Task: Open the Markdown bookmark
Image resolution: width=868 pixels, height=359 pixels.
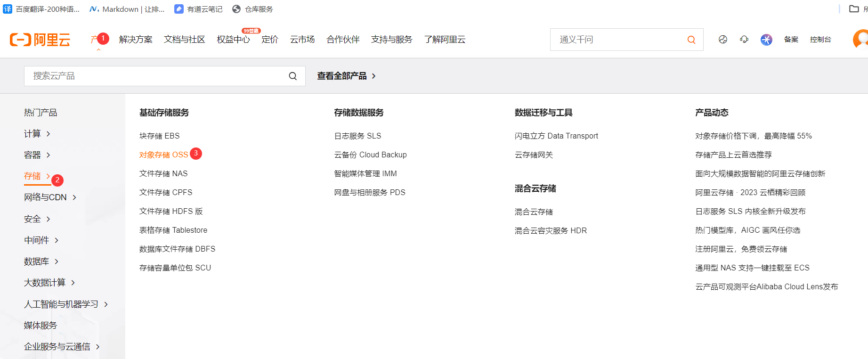Action: pos(127,9)
